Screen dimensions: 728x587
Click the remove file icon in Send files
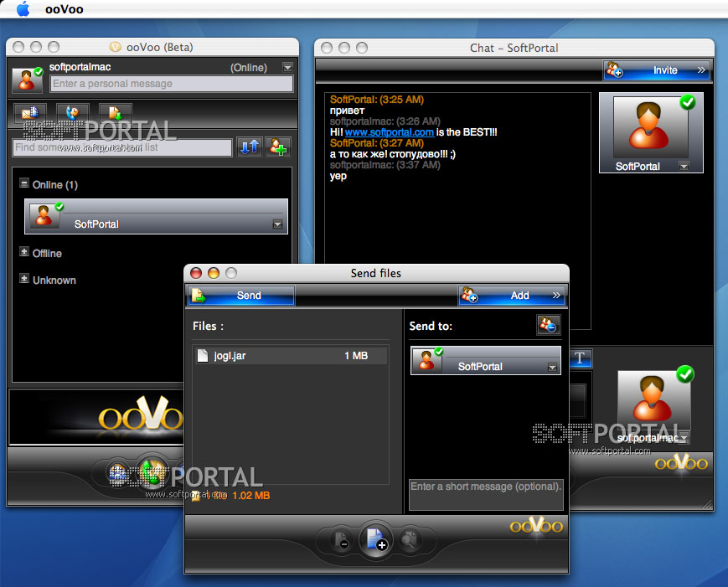pos(342,540)
